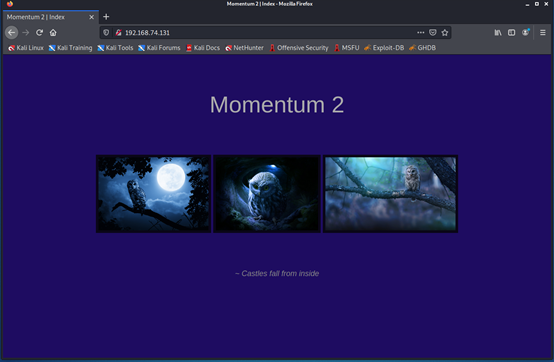The width and height of the screenshot is (554, 362).
Task: Open Kali Training bookmark
Action: pos(70,48)
